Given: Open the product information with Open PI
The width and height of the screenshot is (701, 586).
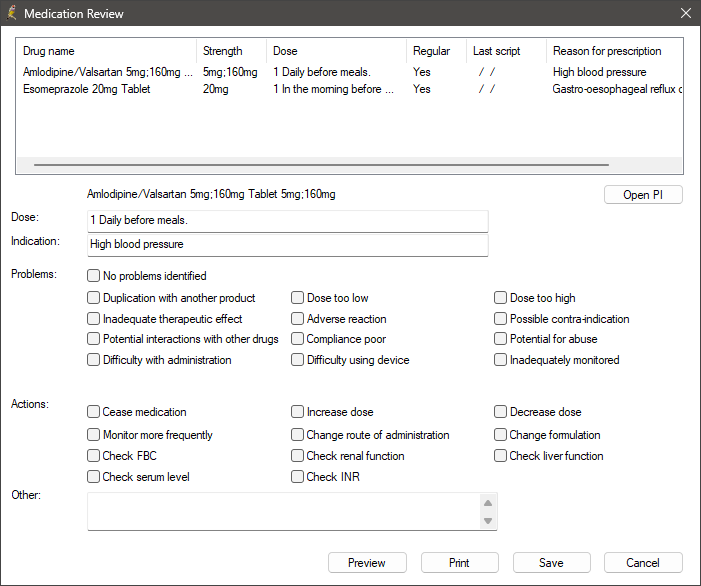Looking at the screenshot, I should (643, 195).
